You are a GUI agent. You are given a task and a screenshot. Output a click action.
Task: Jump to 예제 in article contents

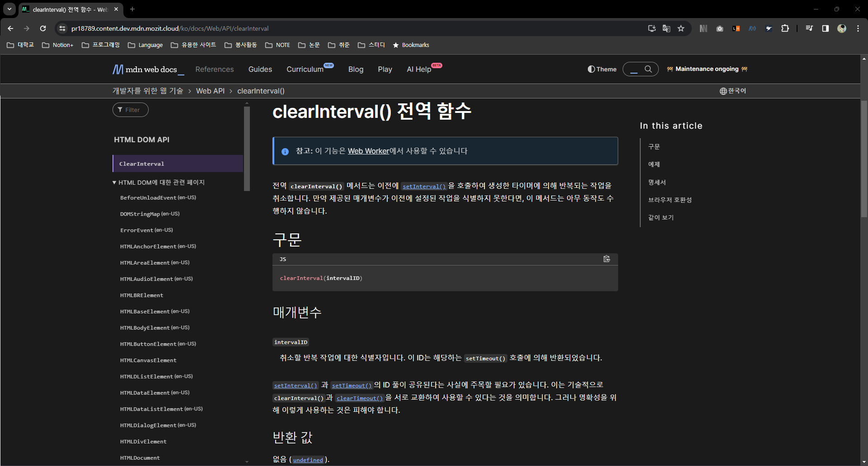(x=654, y=164)
